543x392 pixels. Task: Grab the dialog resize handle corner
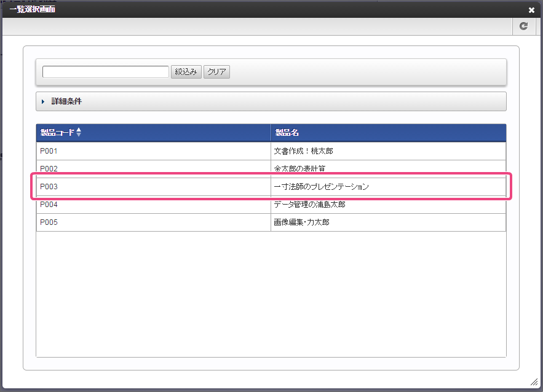tap(534, 382)
